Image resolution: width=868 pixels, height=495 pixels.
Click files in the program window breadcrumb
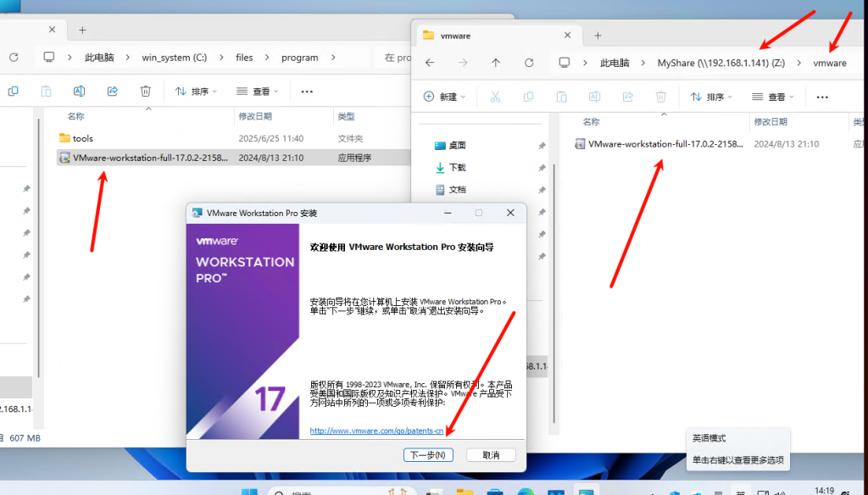244,58
